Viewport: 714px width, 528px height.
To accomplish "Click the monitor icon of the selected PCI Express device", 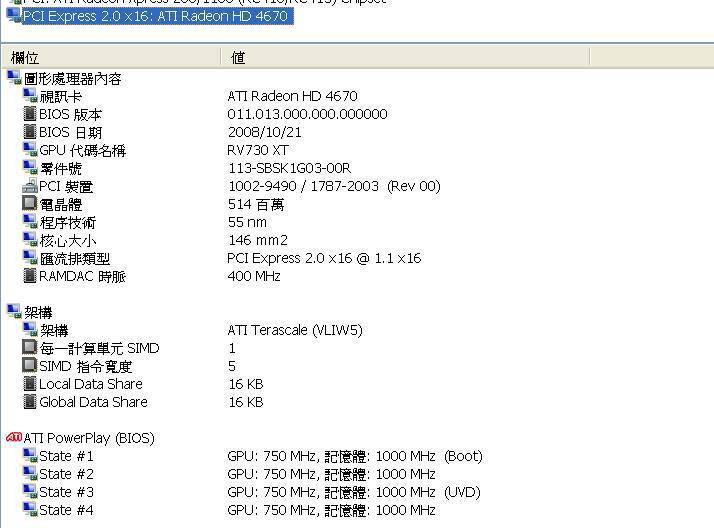I will click(x=14, y=15).
